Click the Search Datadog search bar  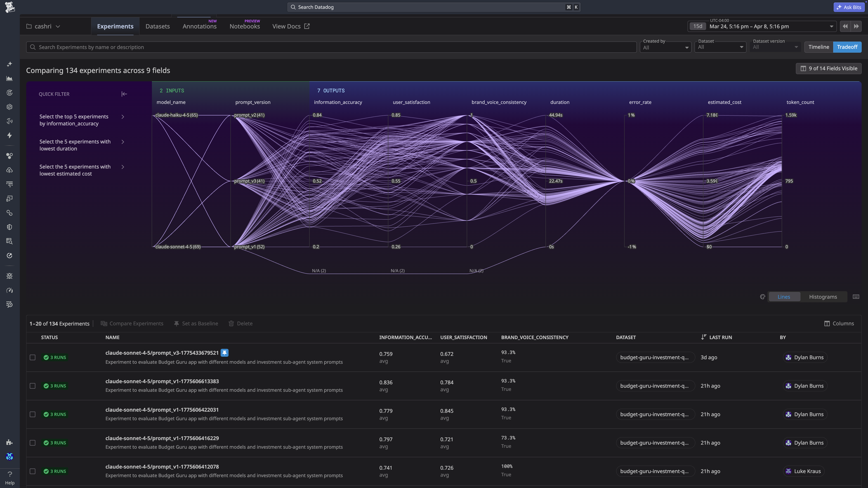click(x=434, y=7)
